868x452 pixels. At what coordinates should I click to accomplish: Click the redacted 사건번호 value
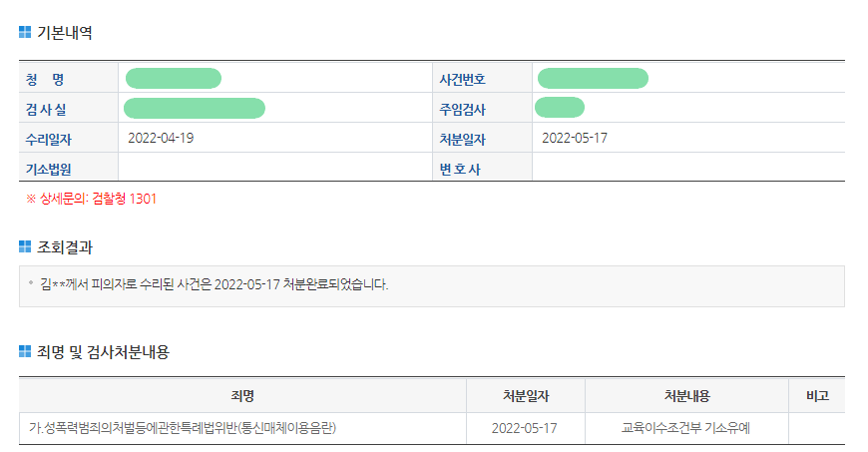tap(593, 78)
